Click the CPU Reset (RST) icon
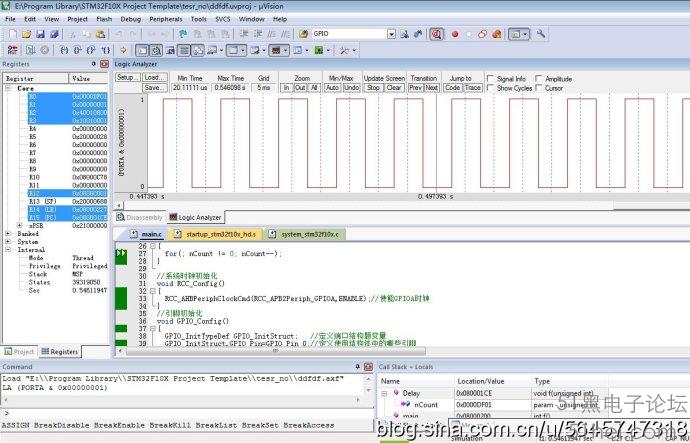690x443 pixels. click(x=12, y=50)
